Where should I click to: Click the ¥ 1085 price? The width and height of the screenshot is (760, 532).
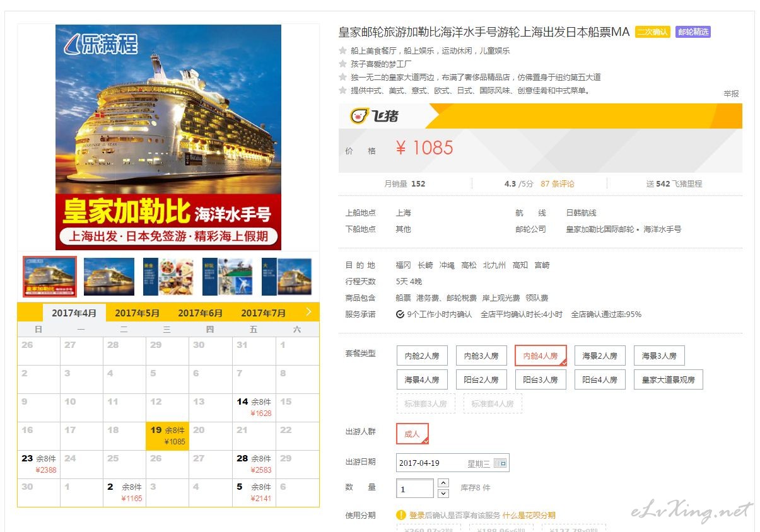click(424, 148)
